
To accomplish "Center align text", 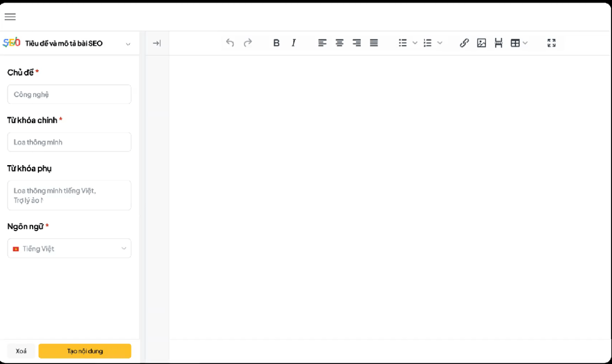I will tap(339, 43).
